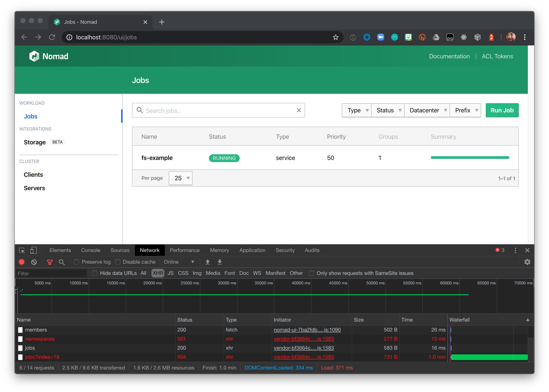This screenshot has height=392, width=549.
Task: Bookmark this page with star icon
Action: tap(335, 37)
